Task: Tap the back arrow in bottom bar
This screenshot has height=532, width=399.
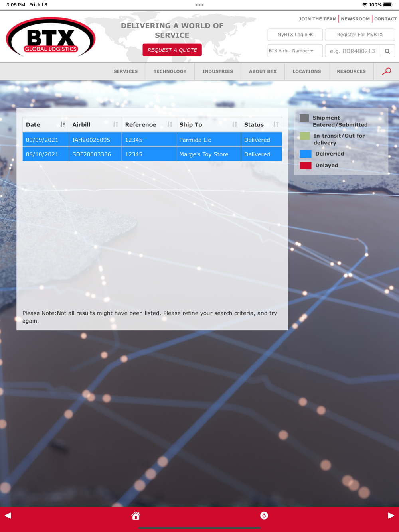Action: click(8, 516)
